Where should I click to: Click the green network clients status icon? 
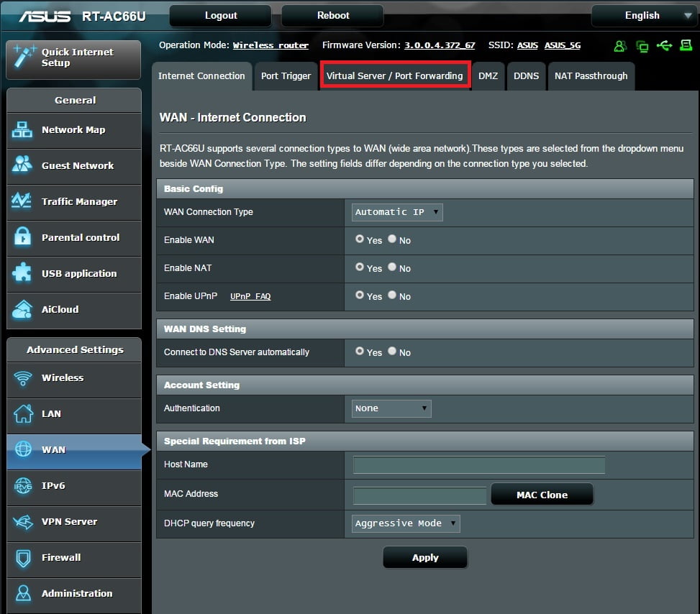(x=642, y=47)
